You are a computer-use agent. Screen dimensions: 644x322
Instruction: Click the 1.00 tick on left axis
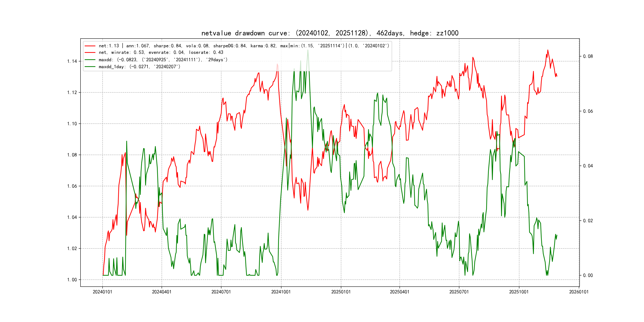click(72, 280)
